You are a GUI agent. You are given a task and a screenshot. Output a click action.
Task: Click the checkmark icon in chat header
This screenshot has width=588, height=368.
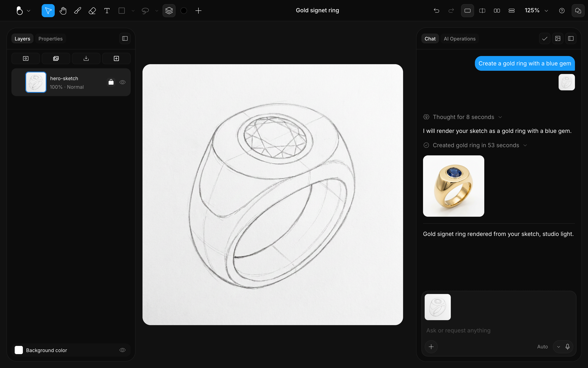545,38
